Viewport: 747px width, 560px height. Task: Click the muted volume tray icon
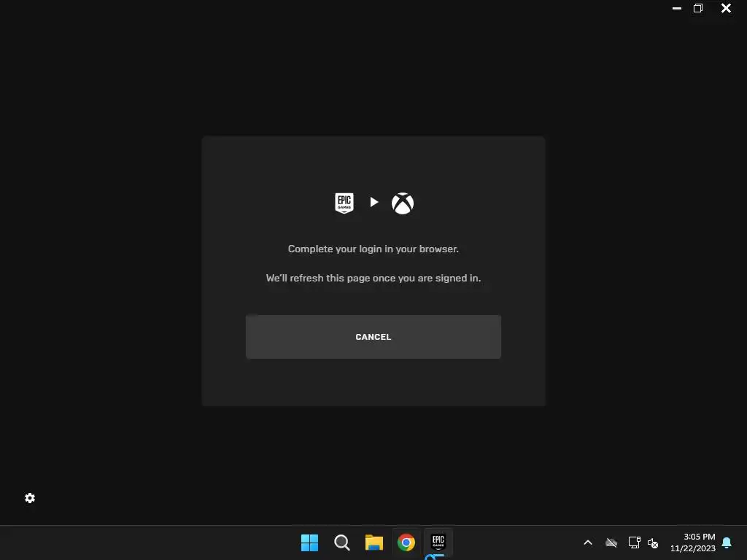653,542
